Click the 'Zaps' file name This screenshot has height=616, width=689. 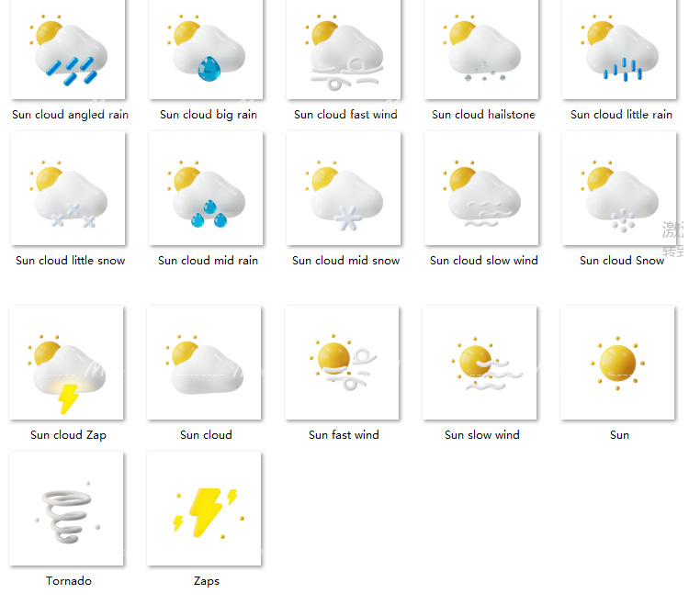click(x=207, y=581)
